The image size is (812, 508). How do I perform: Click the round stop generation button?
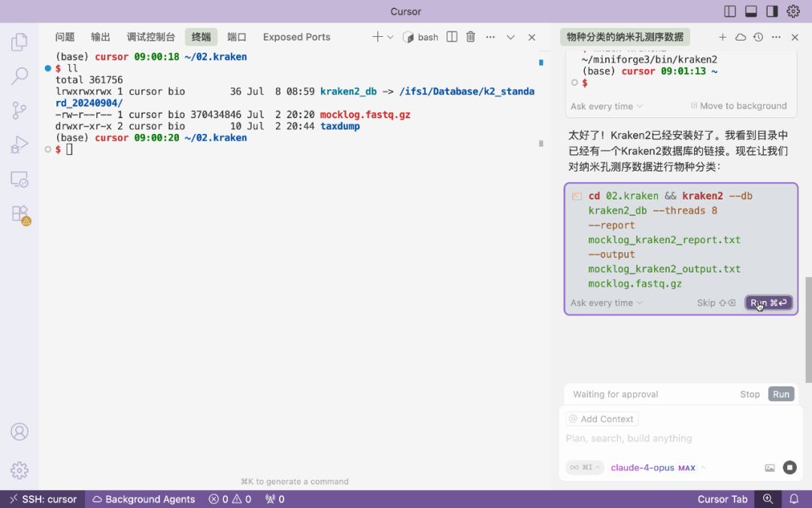789,467
